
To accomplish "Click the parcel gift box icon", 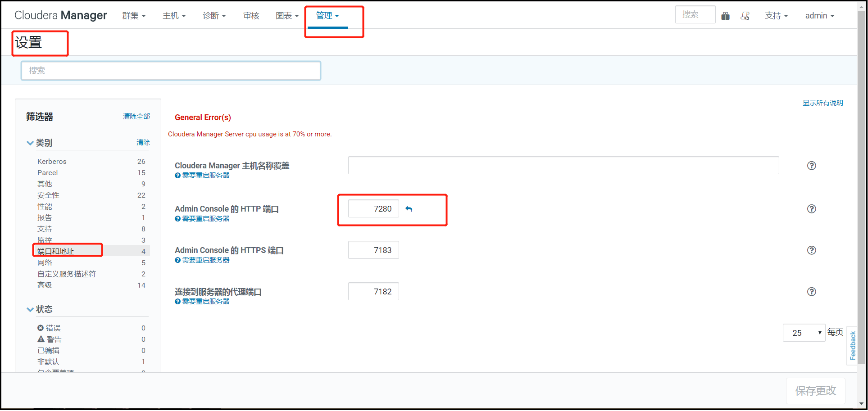I will click(725, 16).
